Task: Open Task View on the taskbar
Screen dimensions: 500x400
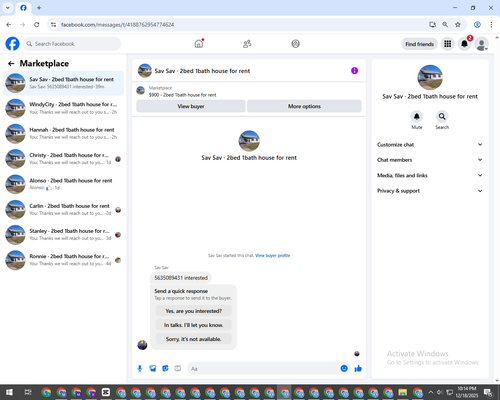Action: pos(28,392)
